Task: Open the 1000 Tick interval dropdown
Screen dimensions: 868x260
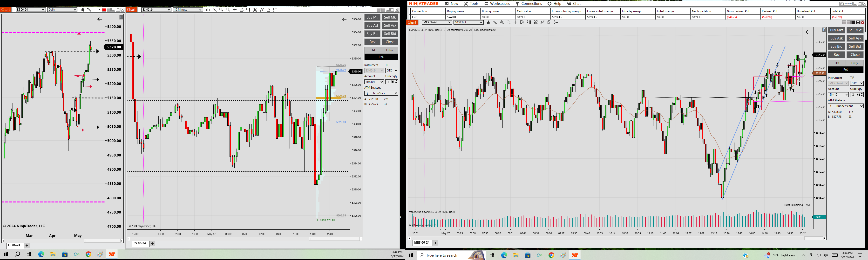Action: point(469,23)
